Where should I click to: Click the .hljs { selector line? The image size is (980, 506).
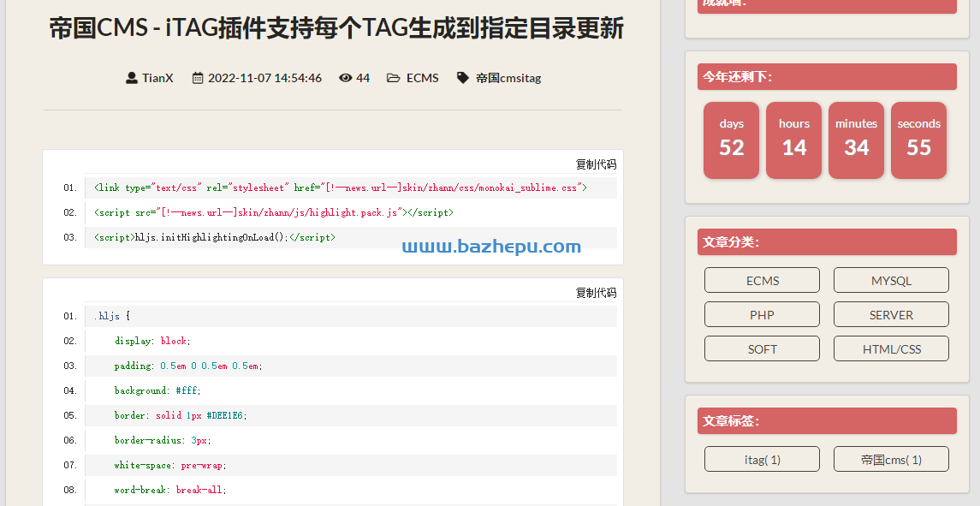tap(351, 316)
